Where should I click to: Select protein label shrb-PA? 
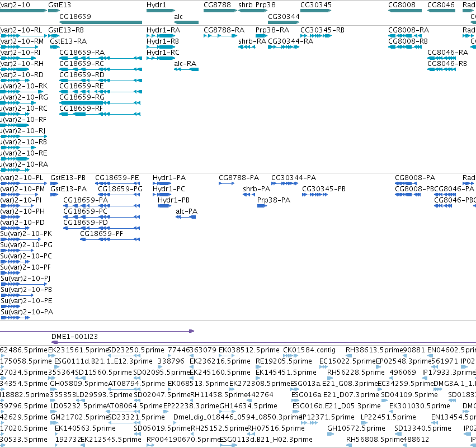[257, 189]
